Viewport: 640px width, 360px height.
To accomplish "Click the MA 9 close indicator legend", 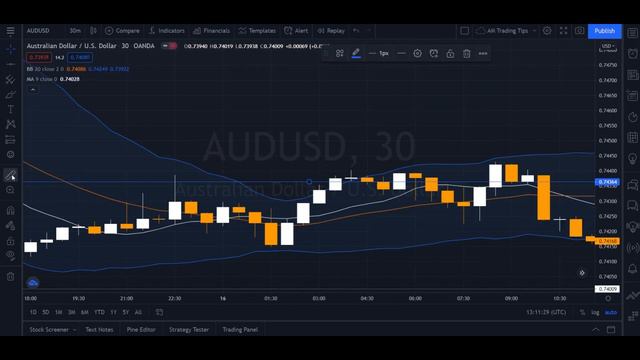I will (53, 79).
